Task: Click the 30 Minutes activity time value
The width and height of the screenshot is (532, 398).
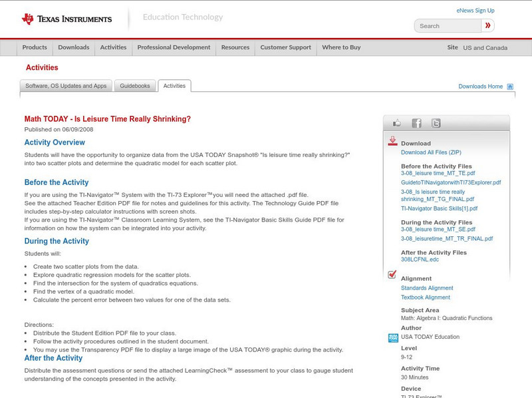Action: click(414, 377)
